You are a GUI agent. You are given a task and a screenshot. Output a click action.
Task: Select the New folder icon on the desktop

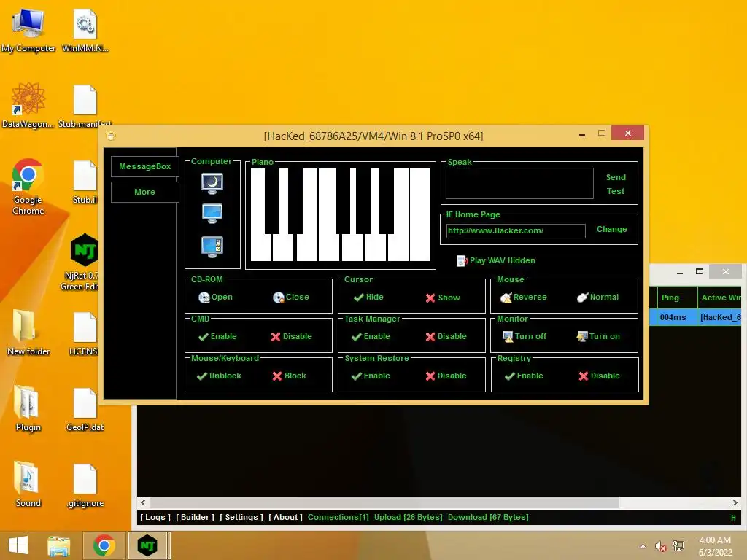(x=28, y=332)
